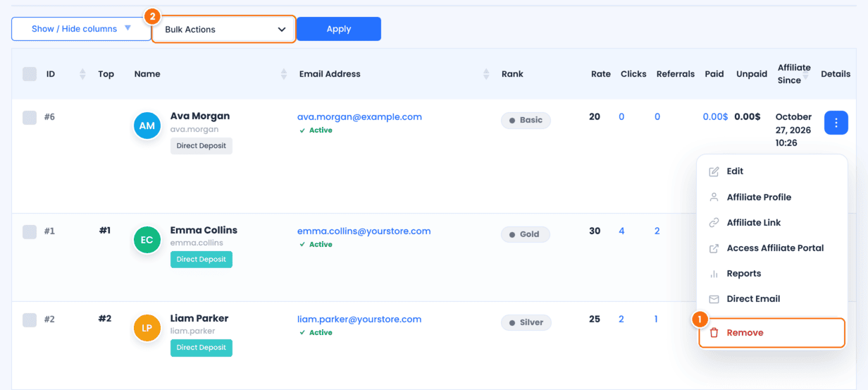Click the pencil icon beside Edit
Image resolution: width=868 pixels, height=390 pixels.
(x=714, y=171)
